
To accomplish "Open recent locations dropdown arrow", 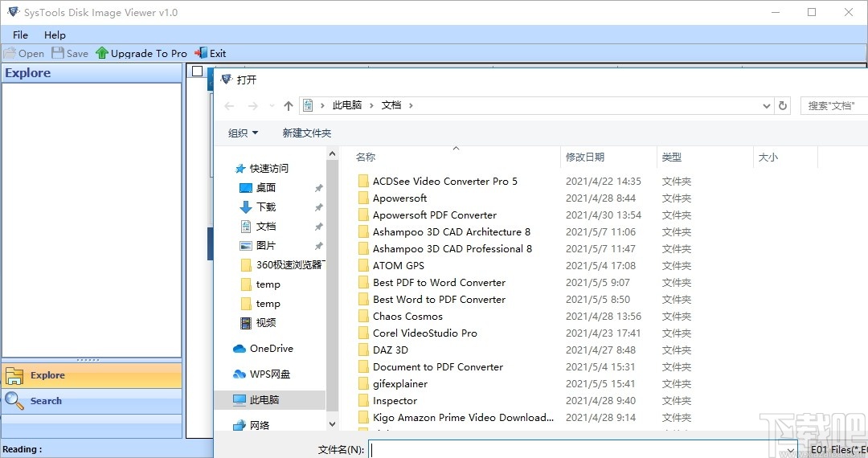I will [272, 105].
